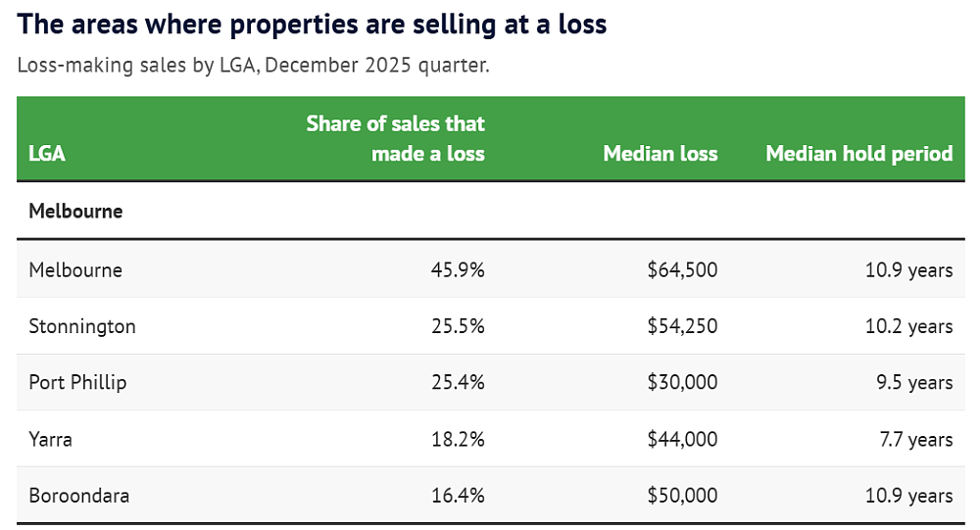
Task: Click the 18.2% share value
Action: click(458, 439)
